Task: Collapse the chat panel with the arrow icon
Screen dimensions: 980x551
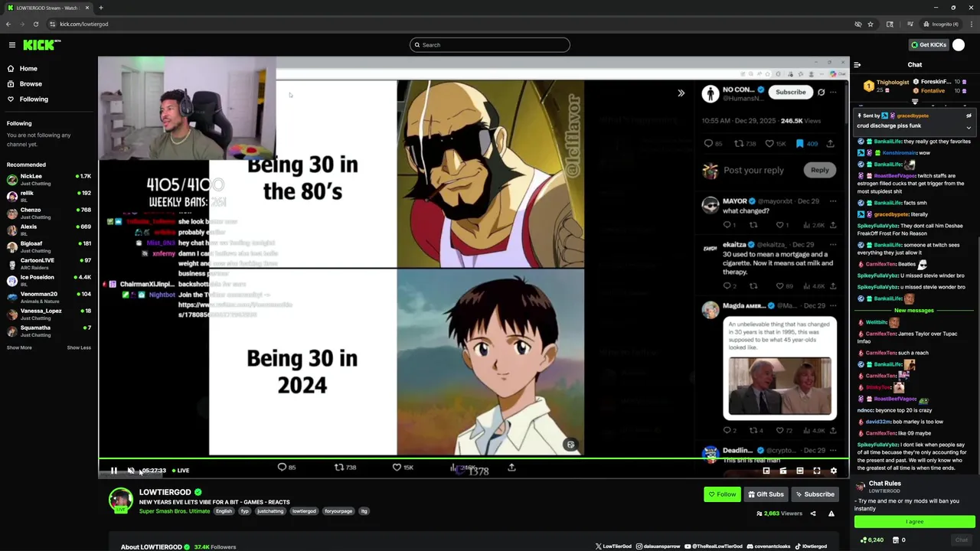Action: tap(857, 65)
